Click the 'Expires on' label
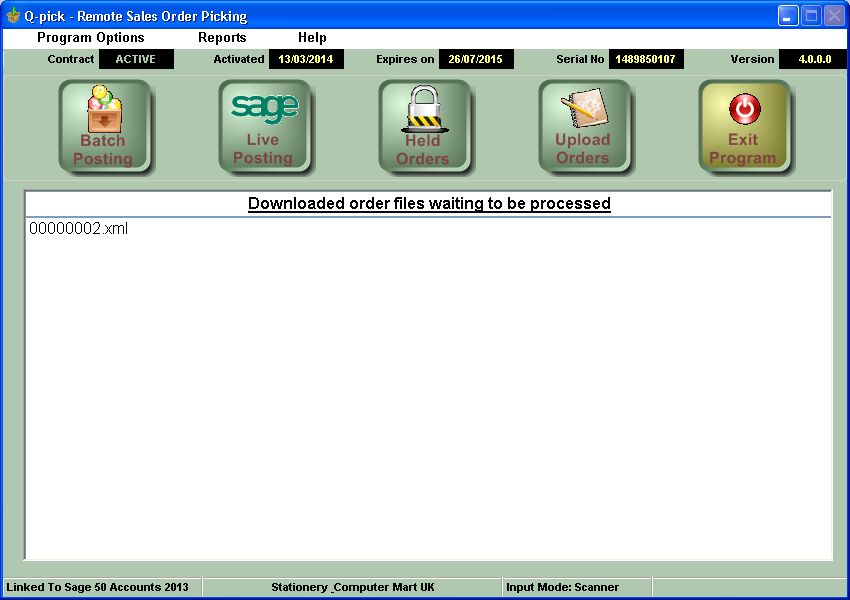The image size is (850, 600). pyautogui.click(x=405, y=59)
